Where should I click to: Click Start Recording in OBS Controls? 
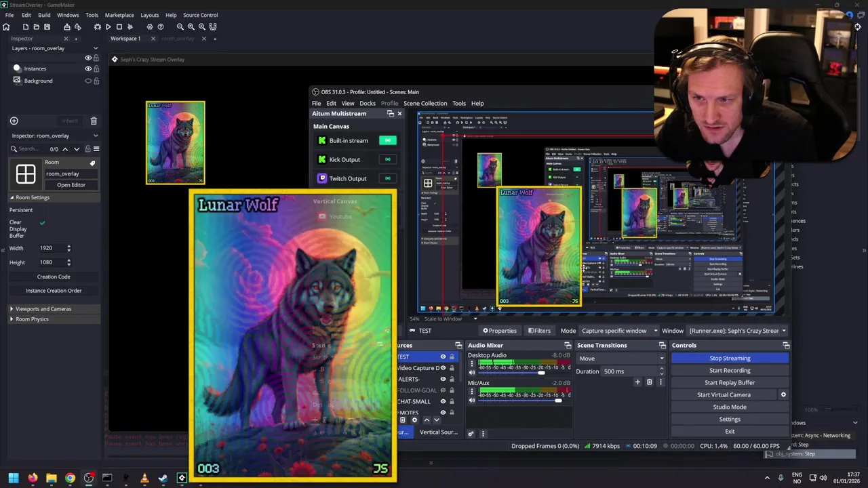click(x=730, y=370)
